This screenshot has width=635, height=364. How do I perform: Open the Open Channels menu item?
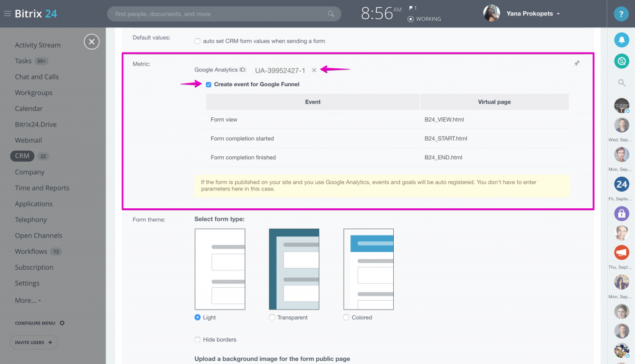38,236
